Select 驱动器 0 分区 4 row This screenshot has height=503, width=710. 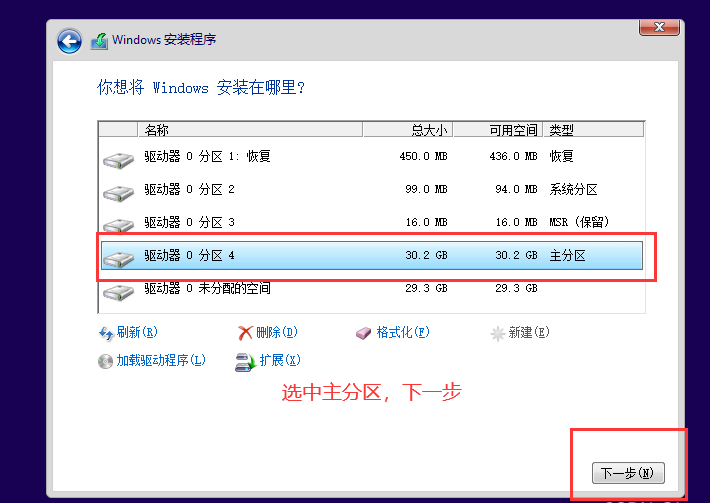coord(372,255)
